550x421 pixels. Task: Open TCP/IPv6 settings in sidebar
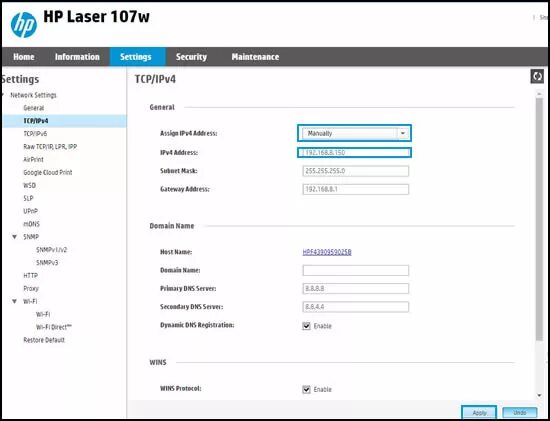click(35, 134)
